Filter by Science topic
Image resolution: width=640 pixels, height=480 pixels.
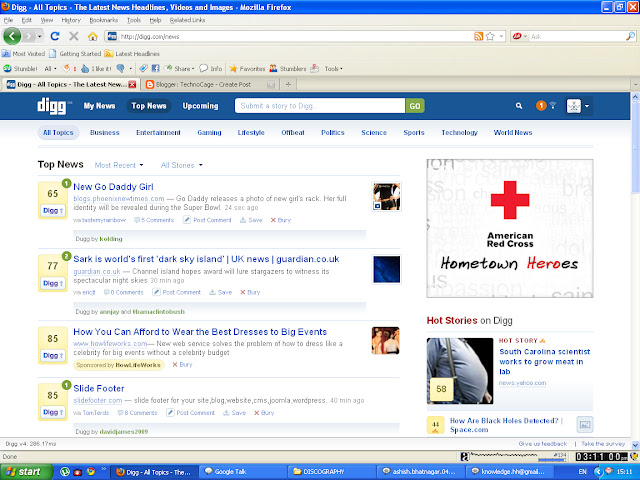pyautogui.click(x=374, y=132)
